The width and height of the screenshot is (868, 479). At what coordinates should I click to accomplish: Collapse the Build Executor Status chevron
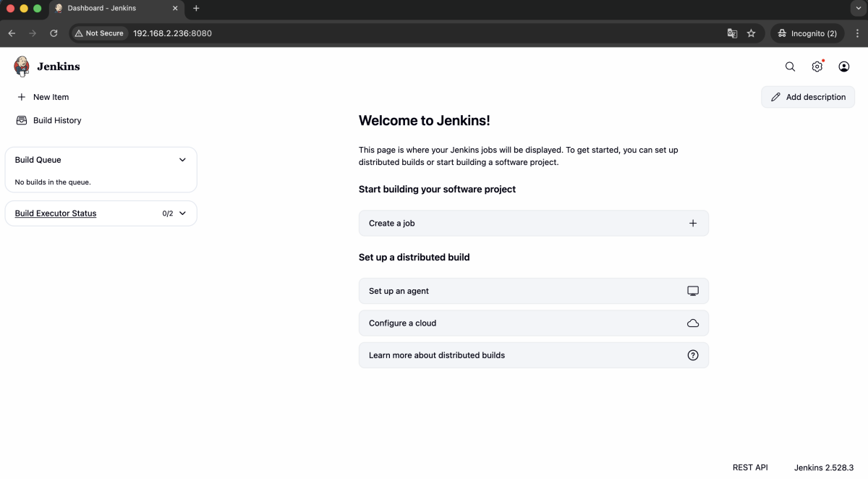pos(182,213)
